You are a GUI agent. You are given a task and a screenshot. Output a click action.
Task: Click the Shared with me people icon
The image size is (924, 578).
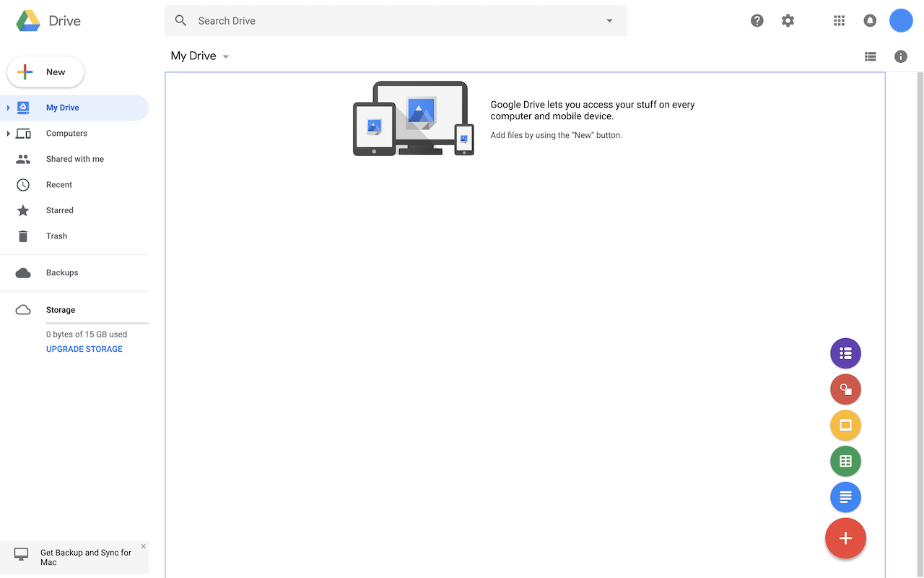(x=23, y=159)
